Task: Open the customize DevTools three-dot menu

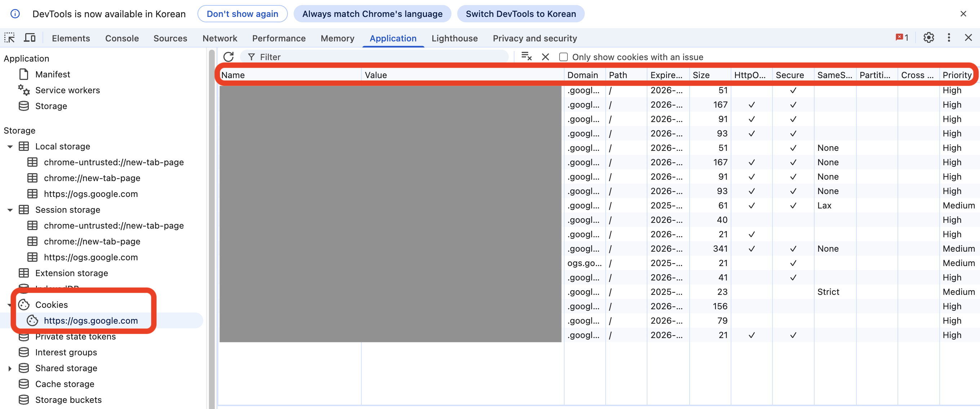Action: click(949, 38)
